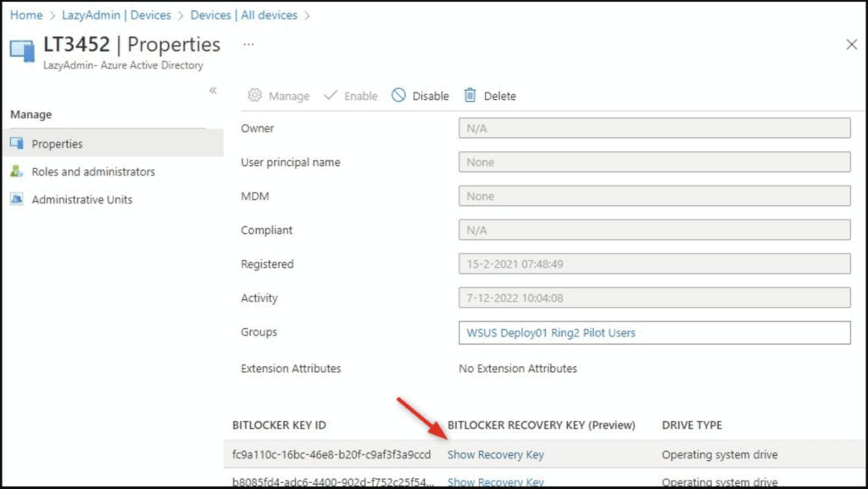Open Devices | All devices breadcrumb link

coord(244,14)
